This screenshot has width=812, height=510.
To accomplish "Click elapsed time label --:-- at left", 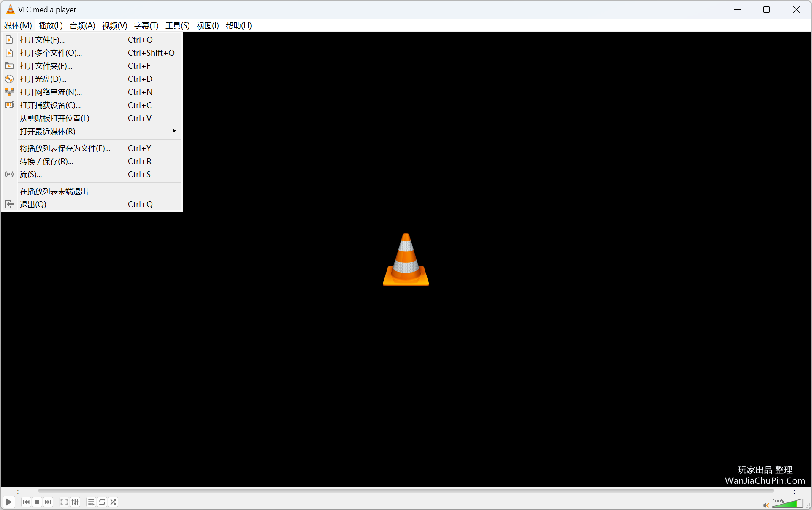I will click(18, 491).
